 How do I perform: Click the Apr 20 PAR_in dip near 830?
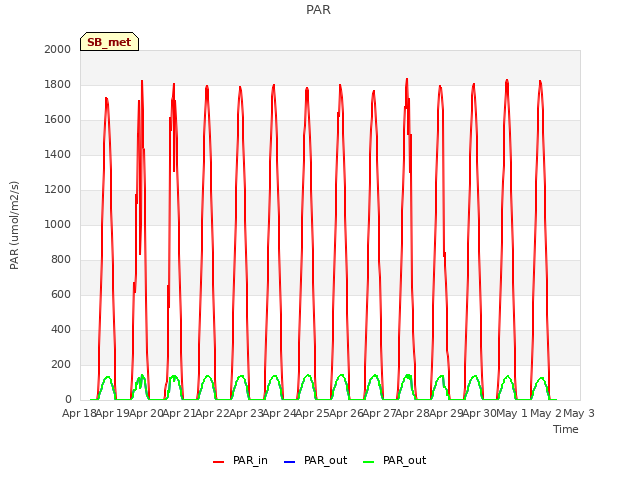click(x=140, y=254)
